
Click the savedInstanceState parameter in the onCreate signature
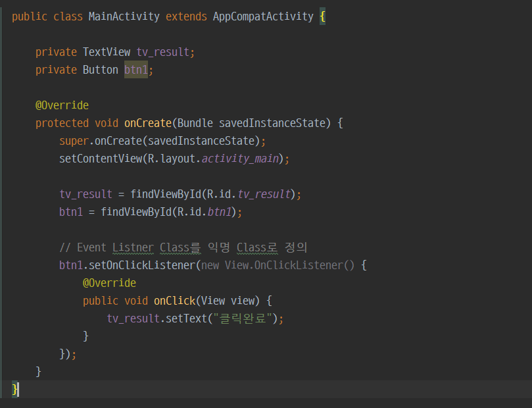pos(272,123)
